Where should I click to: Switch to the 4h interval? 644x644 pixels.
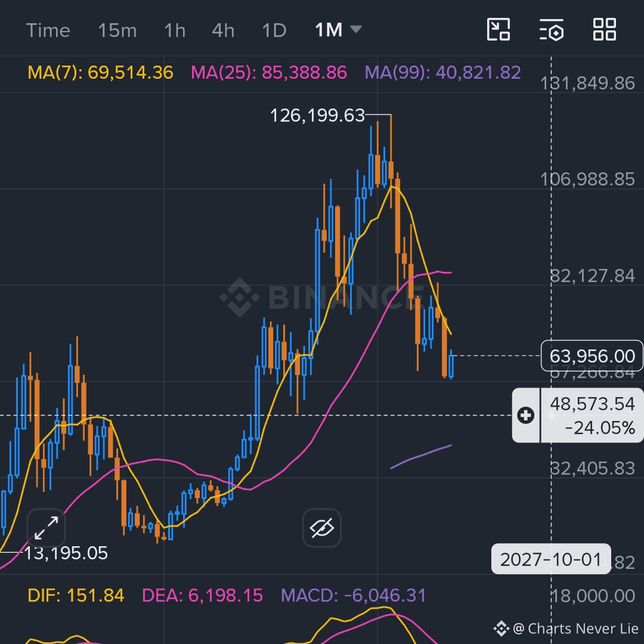223,31
